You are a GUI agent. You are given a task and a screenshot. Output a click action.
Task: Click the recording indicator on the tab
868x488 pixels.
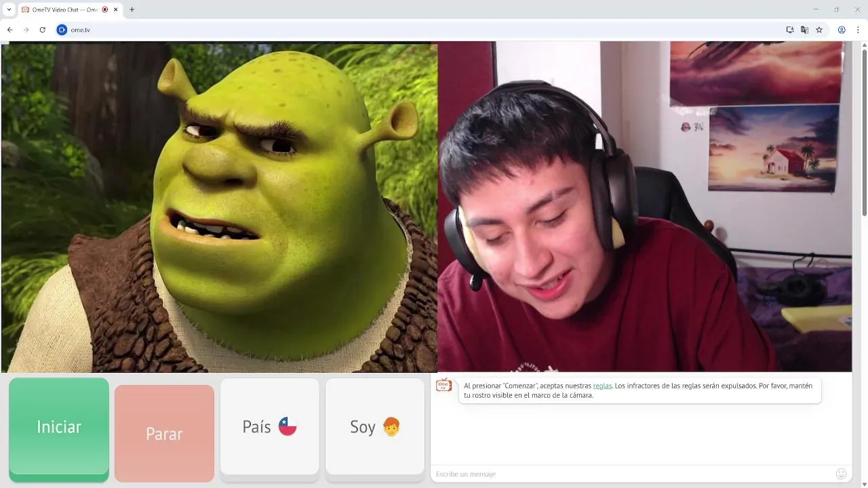[x=105, y=9]
